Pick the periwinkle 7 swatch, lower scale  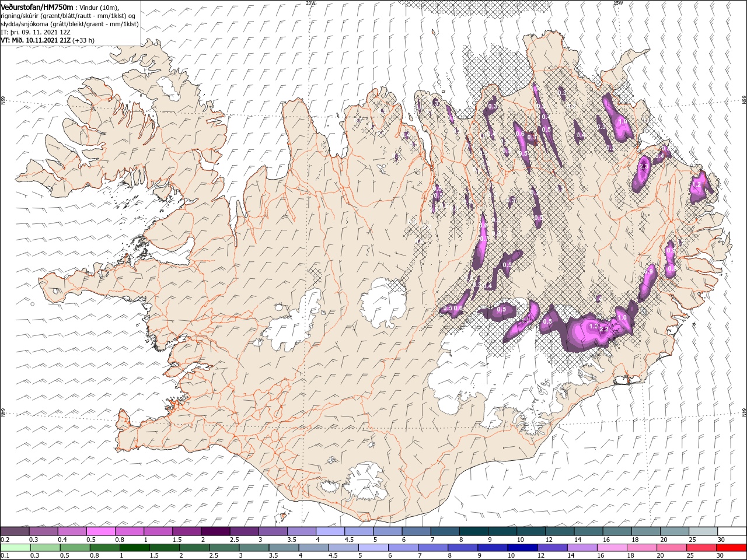pyautogui.click(x=433, y=548)
